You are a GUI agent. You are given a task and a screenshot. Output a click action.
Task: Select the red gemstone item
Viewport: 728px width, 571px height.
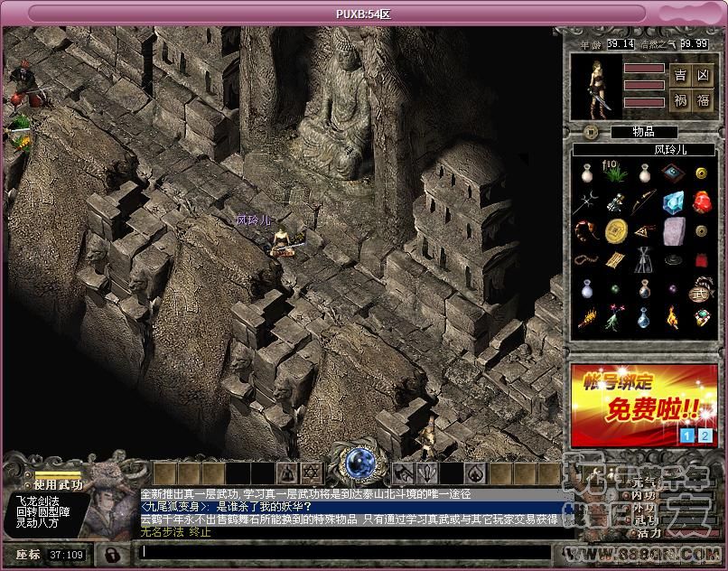[x=702, y=202]
